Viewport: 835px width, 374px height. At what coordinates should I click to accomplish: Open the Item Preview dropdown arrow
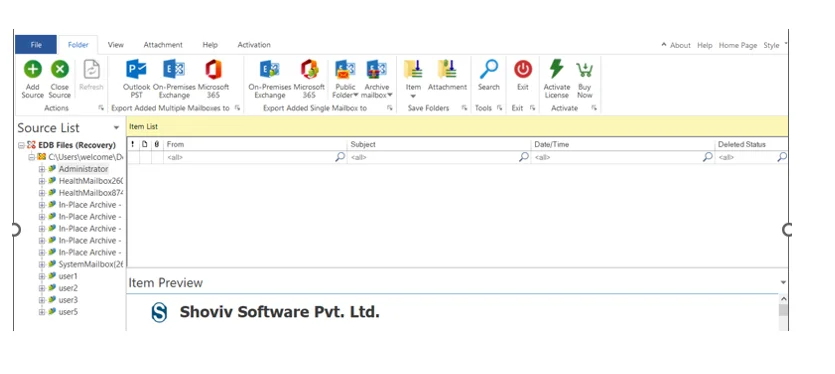point(783,282)
